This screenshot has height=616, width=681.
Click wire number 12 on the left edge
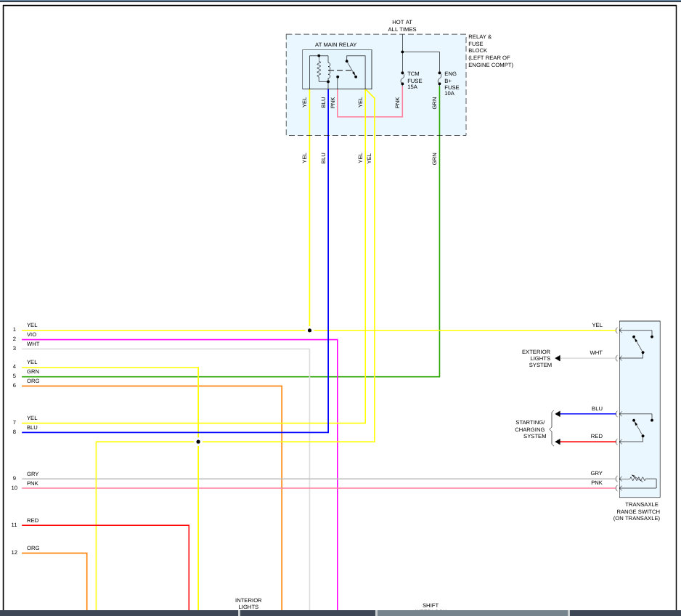click(15, 553)
